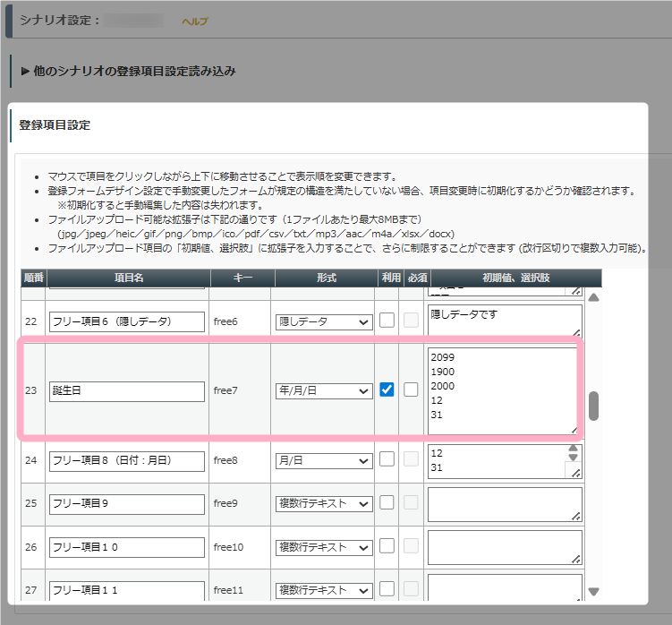Click up arrow inside free8 textarea
Screen dimensions: 672x625
tap(574, 449)
